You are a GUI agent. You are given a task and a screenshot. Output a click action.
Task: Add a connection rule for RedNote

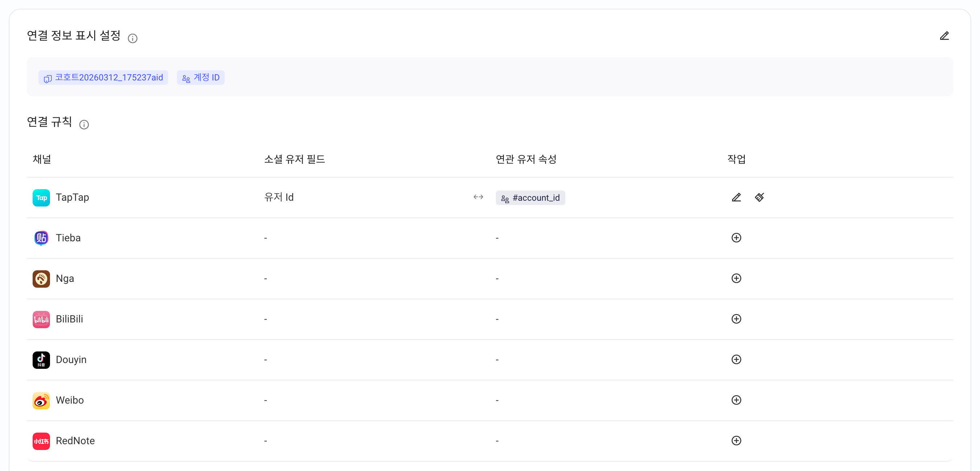point(736,441)
